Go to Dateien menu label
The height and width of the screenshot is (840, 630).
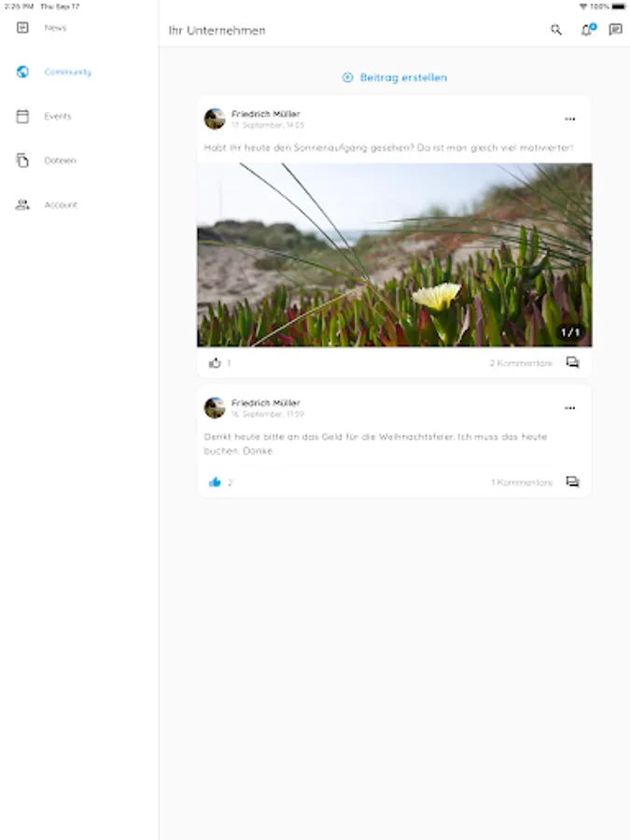point(60,161)
